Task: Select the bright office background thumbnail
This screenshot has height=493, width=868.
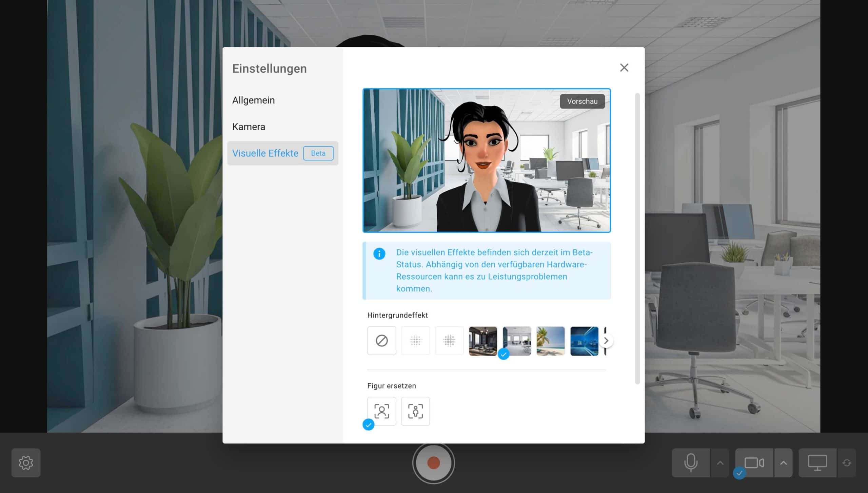Action: pos(517,341)
